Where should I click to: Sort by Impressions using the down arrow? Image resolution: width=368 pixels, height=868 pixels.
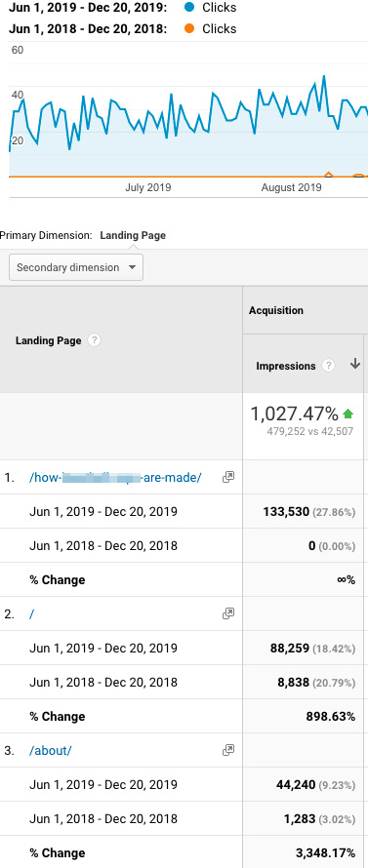355,364
